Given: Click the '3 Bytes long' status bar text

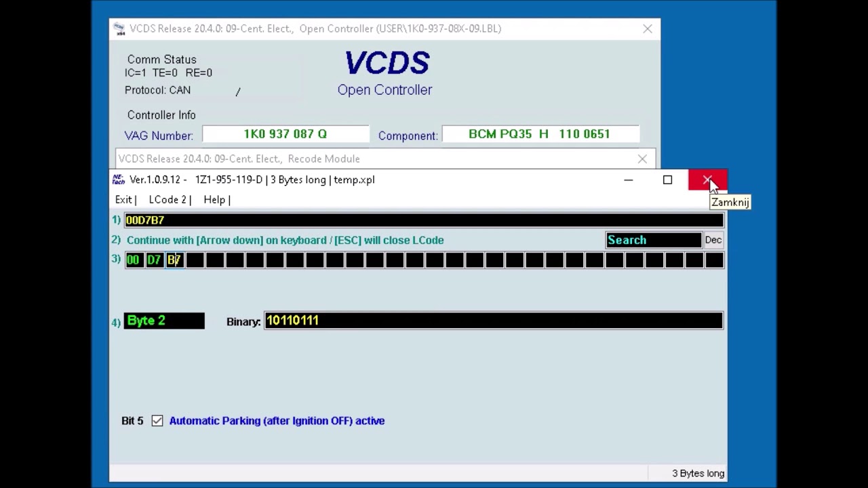Looking at the screenshot, I should (698, 473).
